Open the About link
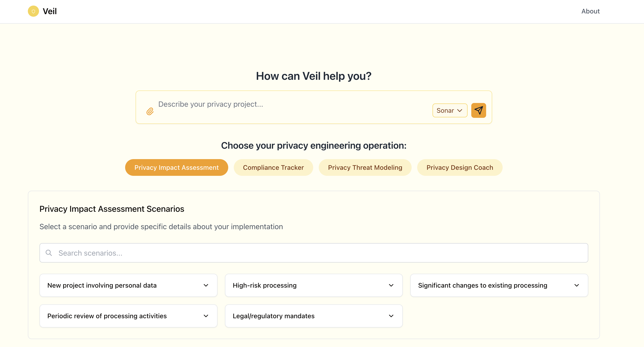This screenshot has height=347, width=644. pyautogui.click(x=590, y=11)
